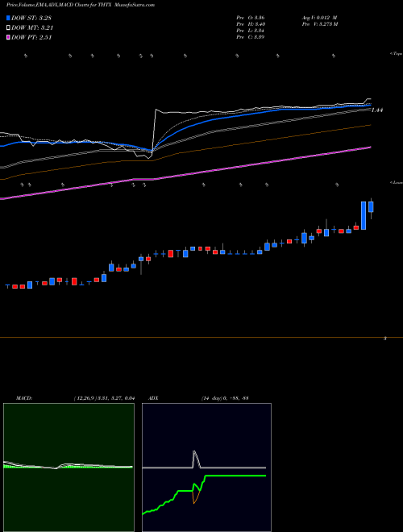Screen dimensions: 403x532
Task: Select the 'DOW MT: 3.21' legend text
Action: (x=32, y=27)
